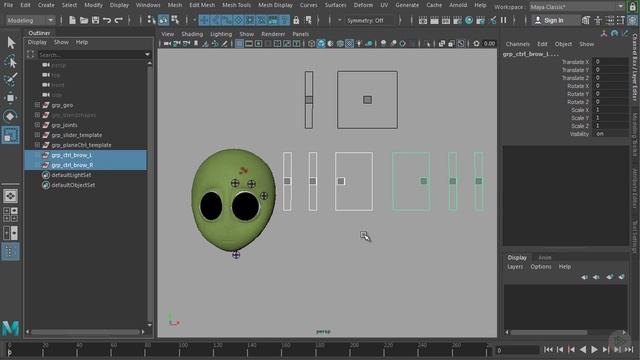Toggle Outliner filter icon left of search
The width and height of the screenshot is (640, 360).
(31, 54)
